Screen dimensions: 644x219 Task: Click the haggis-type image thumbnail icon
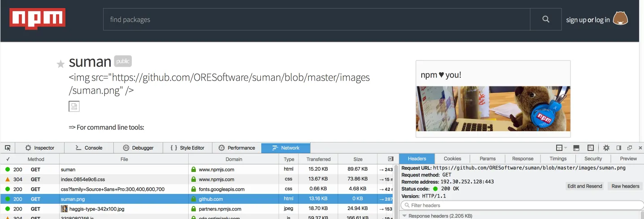(x=65, y=209)
